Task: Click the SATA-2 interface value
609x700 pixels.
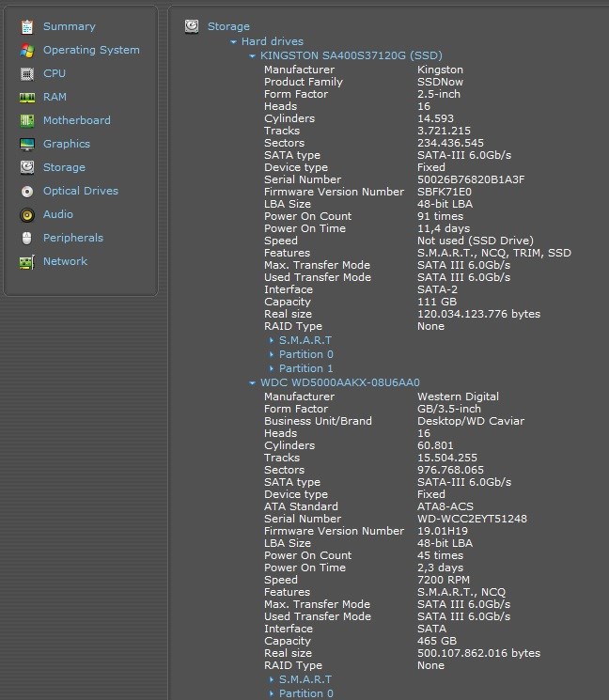Action: click(437, 289)
